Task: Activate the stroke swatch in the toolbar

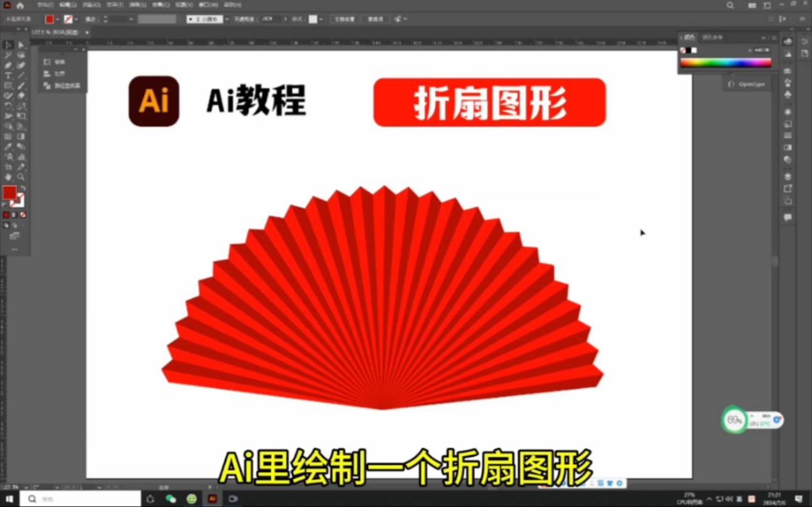Action: click(17, 202)
